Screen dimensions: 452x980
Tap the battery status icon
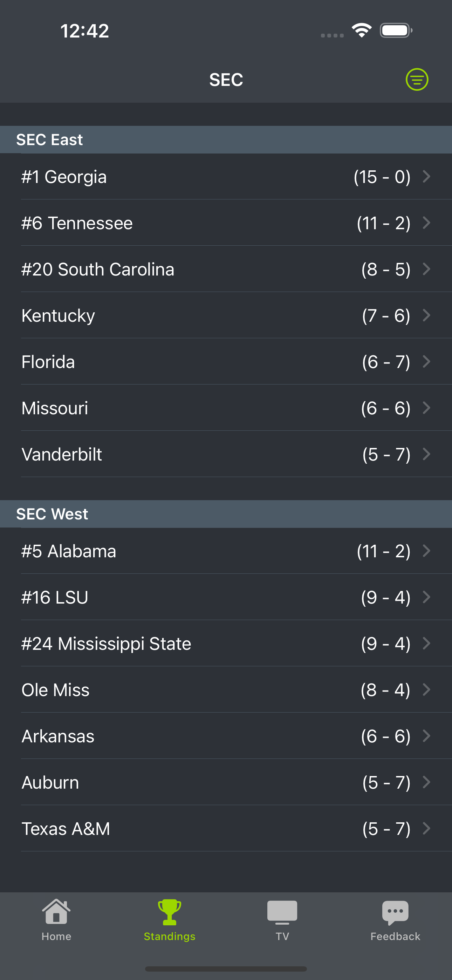[x=396, y=30]
